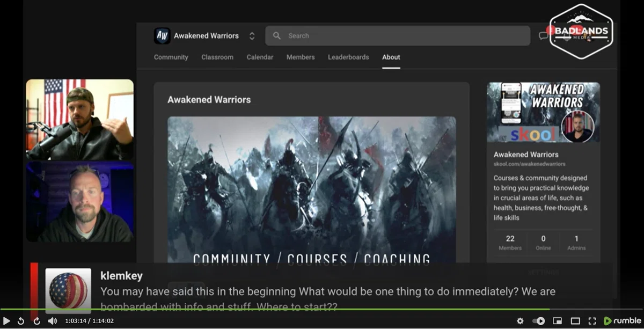Expand the Awakened Warriors group switcher arrows
This screenshot has height=329, width=644.
252,36
